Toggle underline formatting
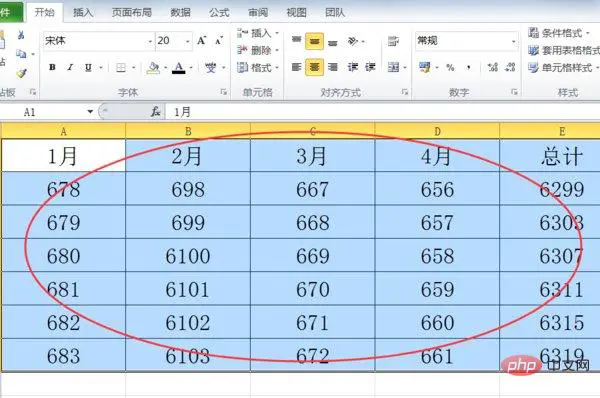Screen dimensions: 600x398 pos(88,67)
